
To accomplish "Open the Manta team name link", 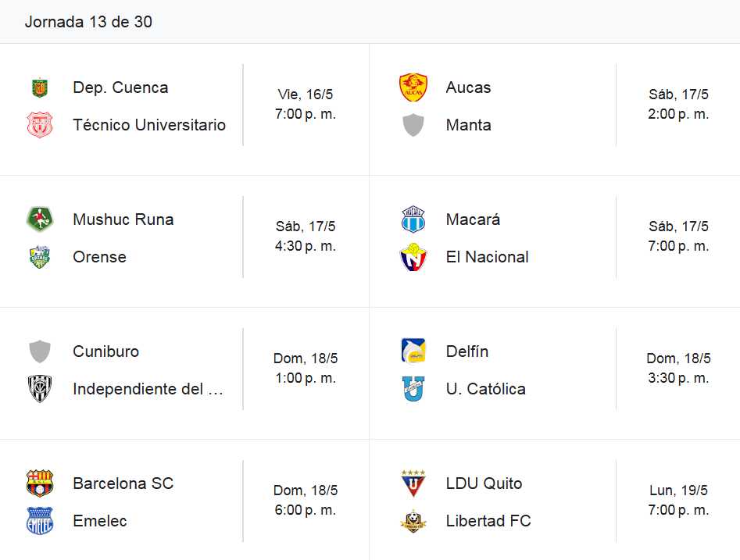I will [468, 125].
